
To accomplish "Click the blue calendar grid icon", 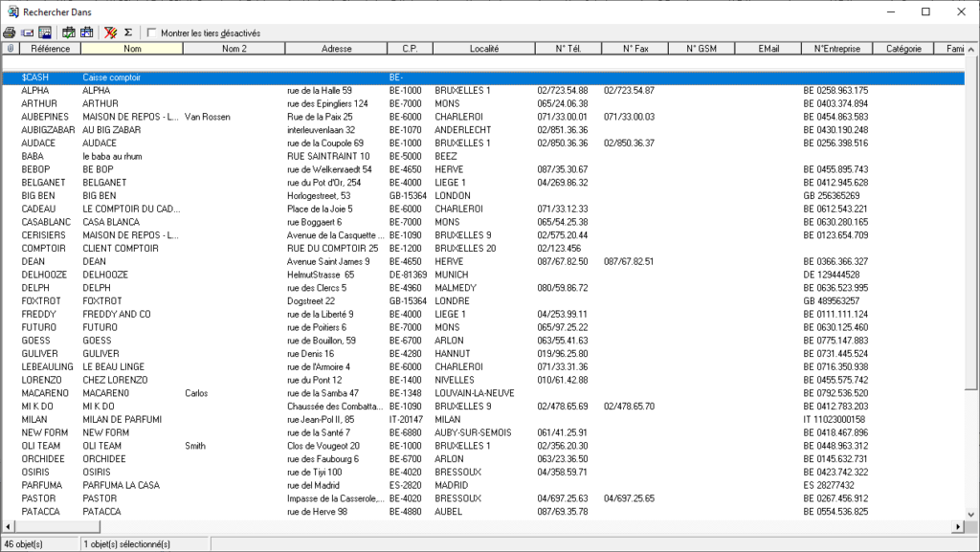I will [x=87, y=33].
